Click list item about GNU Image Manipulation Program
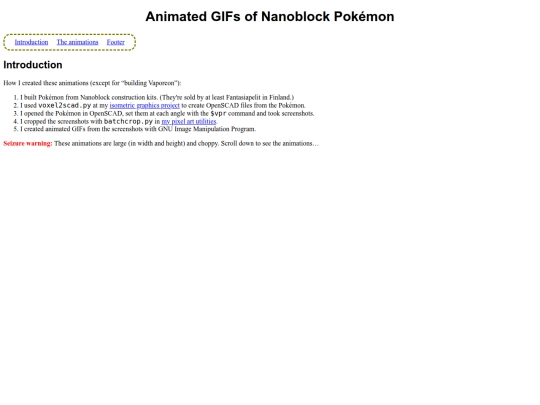Viewport: 540px width, 405px height. coord(138,129)
